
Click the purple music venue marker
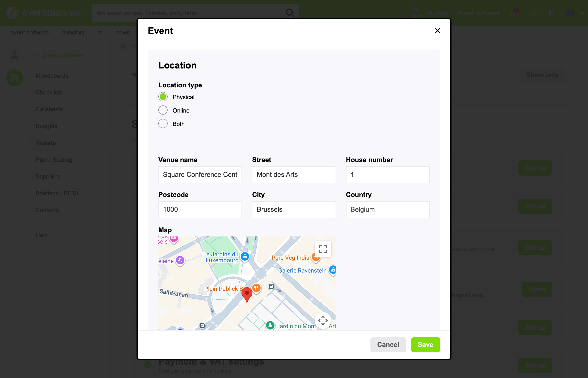(180, 260)
